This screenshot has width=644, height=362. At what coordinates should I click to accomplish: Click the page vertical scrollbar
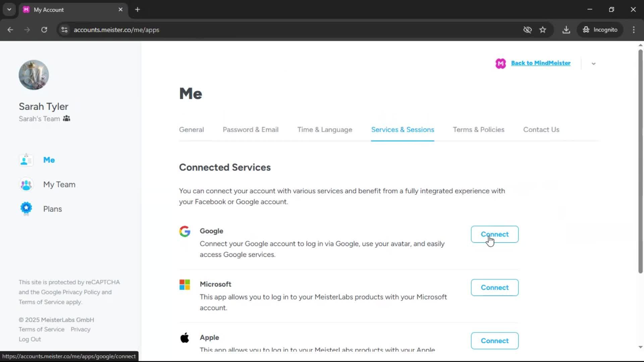pos(640,161)
